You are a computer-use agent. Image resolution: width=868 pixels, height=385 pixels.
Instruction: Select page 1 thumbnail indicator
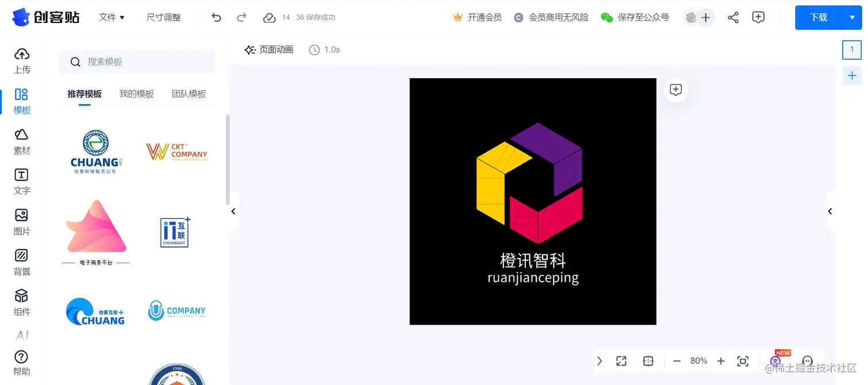coord(852,50)
